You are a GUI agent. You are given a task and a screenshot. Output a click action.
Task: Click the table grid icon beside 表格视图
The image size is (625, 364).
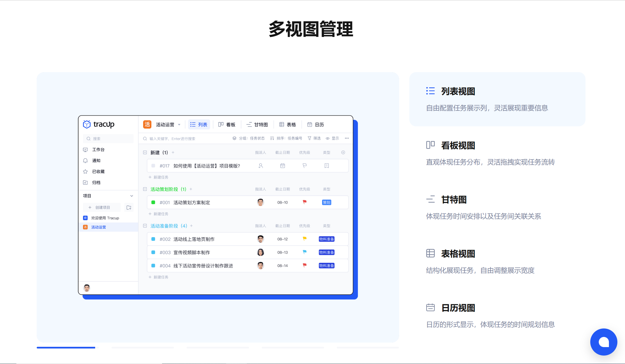coord(430,253)
